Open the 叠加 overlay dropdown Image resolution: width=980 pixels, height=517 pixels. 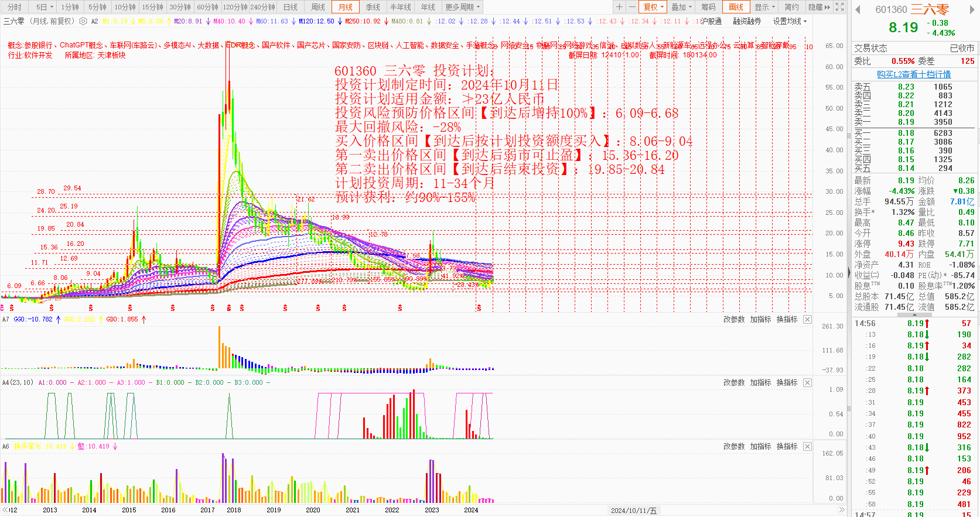(x=681, y=7)
